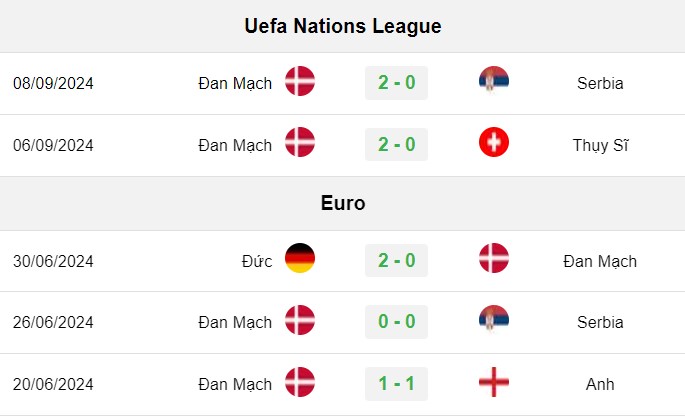Viewport: 685px width, 416px height.
Task: Open Anh team name link
Action: pos(600,384)
